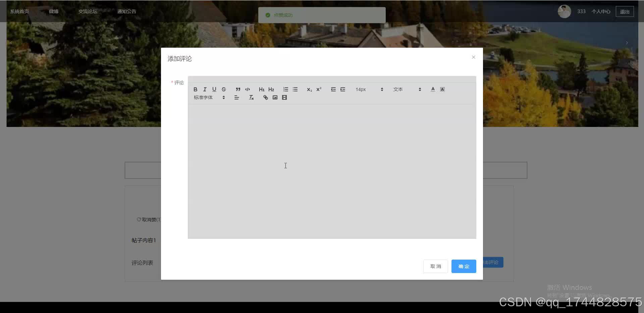Toggle bold formatting in comment editor
Viewport: 644px width, 313px height.
tap(195, 89)
